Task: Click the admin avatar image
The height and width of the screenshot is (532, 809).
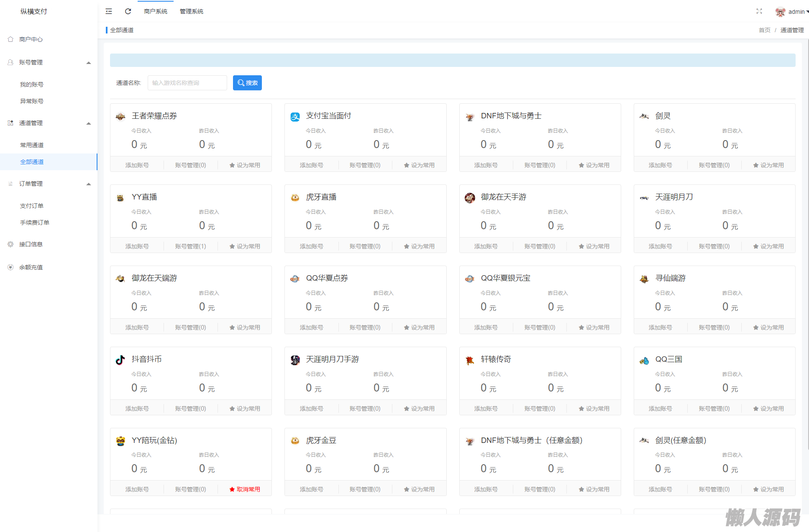Action: pyautogui.click(x=780, y=12)
